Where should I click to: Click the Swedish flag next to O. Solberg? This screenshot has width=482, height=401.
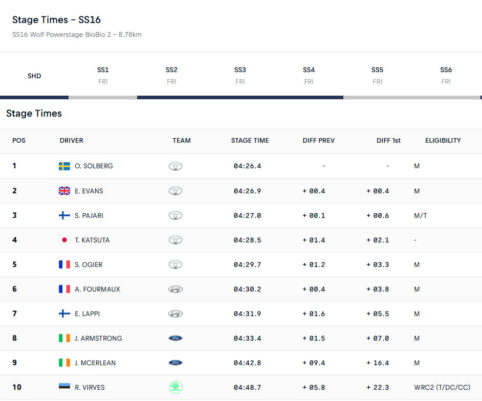pyautogui.click(x=64, y=166)
